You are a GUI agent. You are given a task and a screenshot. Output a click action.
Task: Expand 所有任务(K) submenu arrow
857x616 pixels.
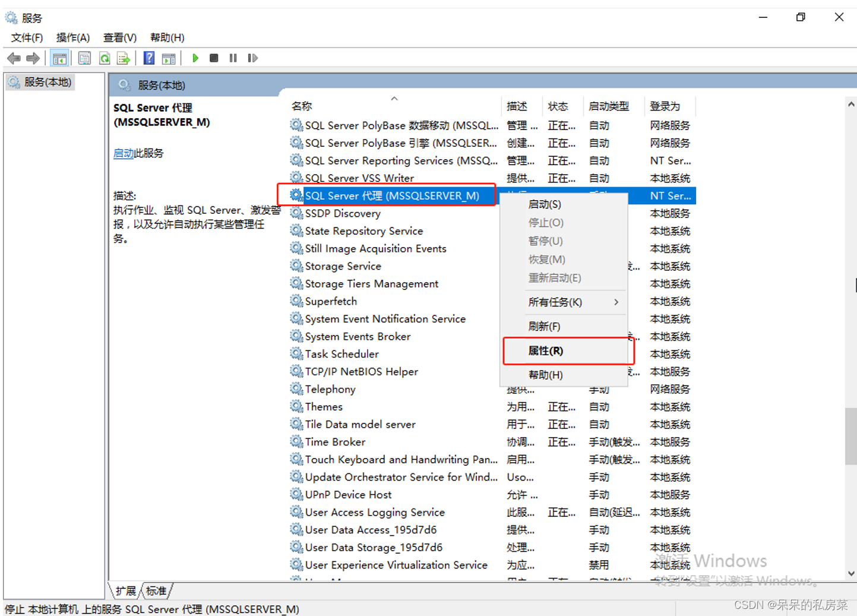(616, 302)
